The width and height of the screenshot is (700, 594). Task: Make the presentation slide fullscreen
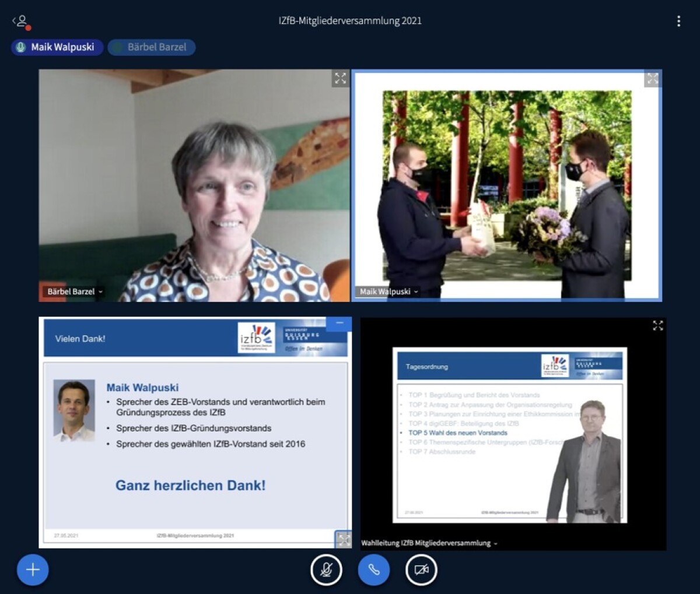point(344,540)
